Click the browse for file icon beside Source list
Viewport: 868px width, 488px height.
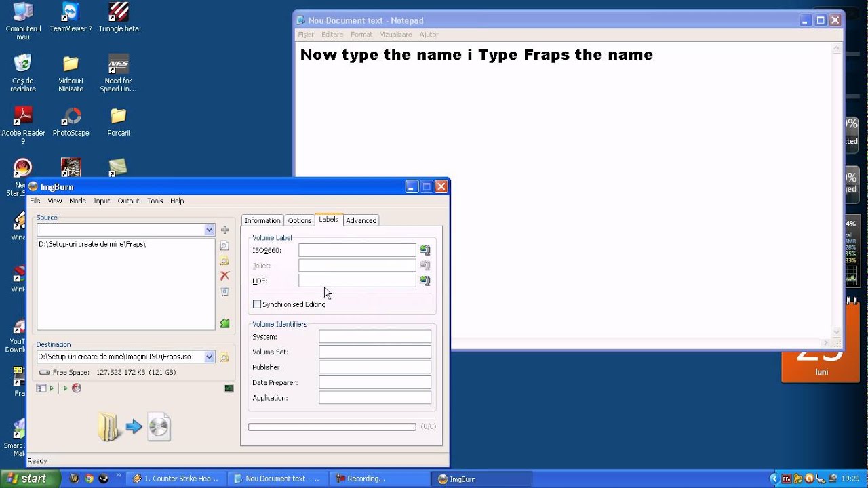224,246
